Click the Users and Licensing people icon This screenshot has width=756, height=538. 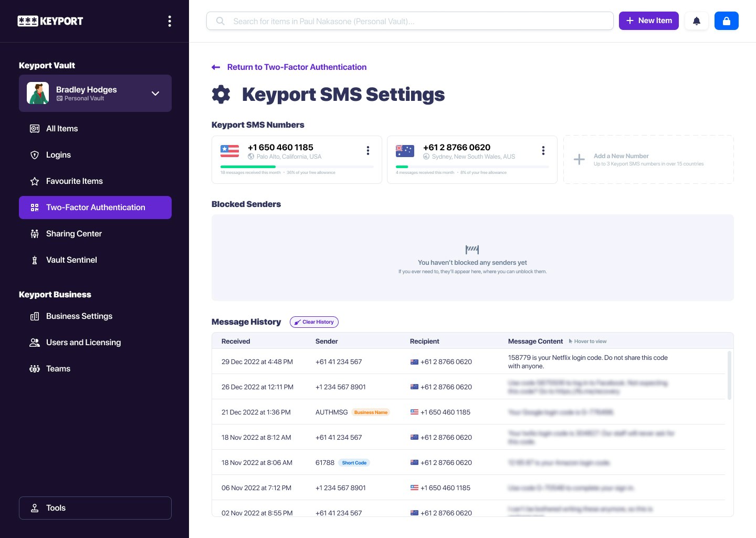coord(35,343)
